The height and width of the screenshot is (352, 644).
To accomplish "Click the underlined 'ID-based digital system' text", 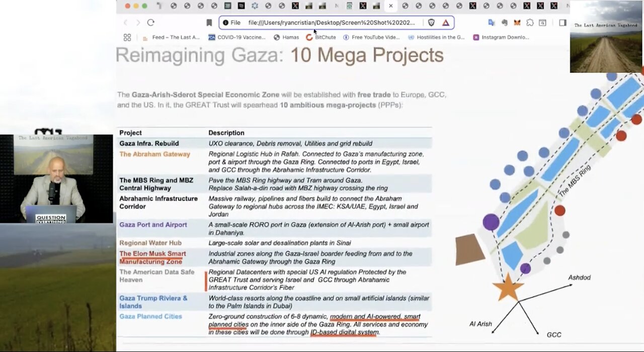I will point(345,332).
